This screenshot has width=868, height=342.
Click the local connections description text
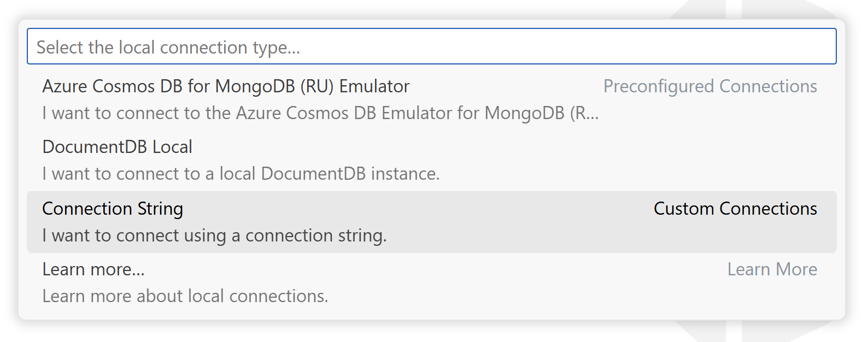(x=185, y=296)
